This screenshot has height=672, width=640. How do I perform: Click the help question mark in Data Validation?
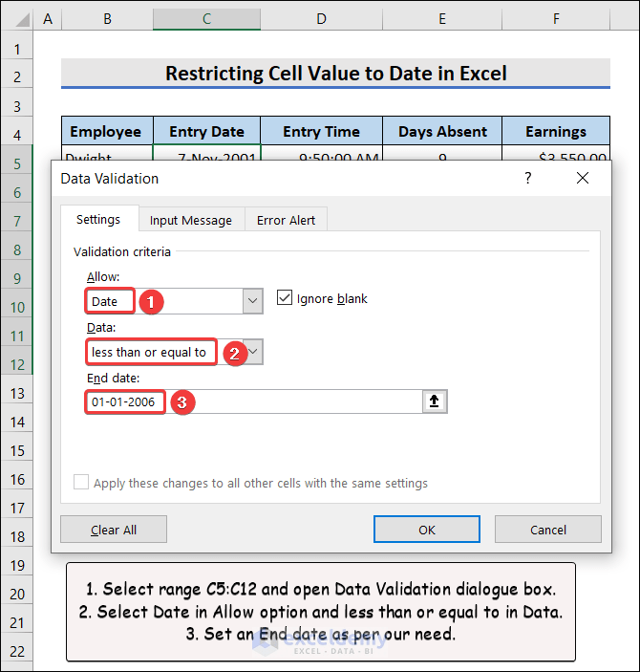point(528,178)
